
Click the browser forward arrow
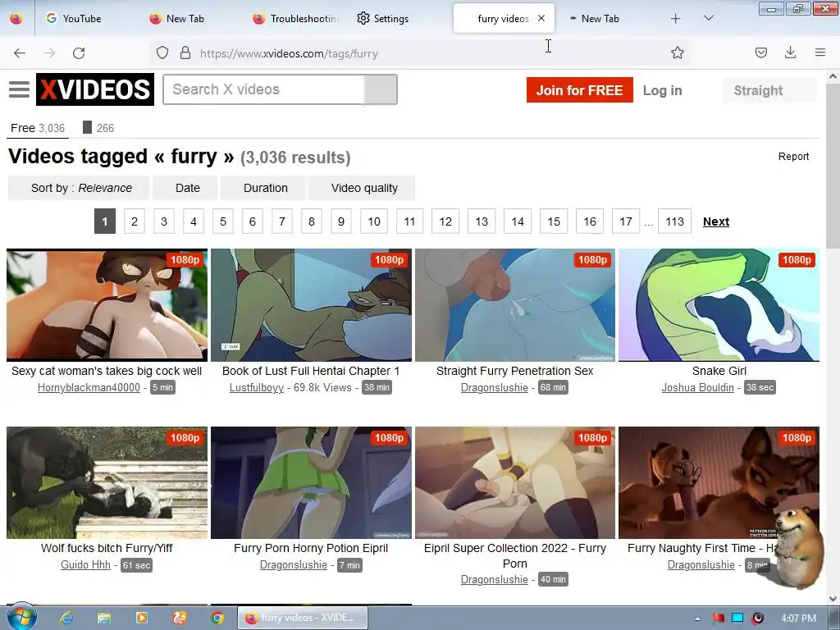tap(49, 53)
